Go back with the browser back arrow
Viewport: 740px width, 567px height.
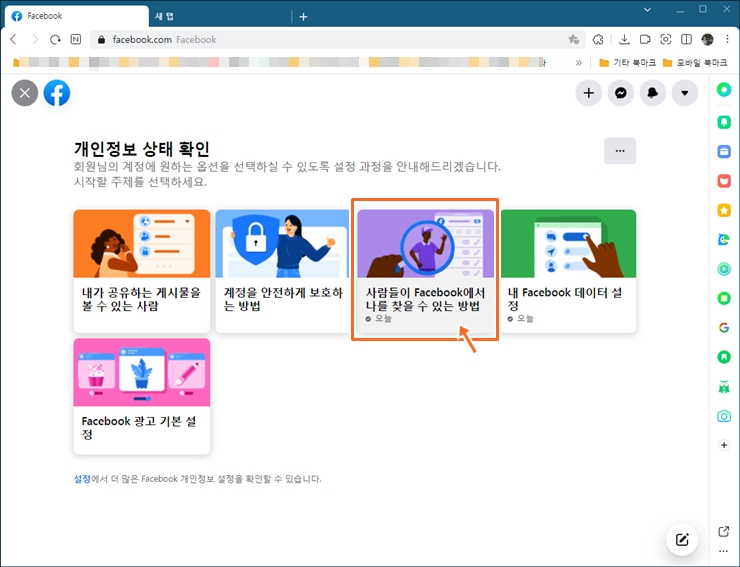click(x=14, y=40)
